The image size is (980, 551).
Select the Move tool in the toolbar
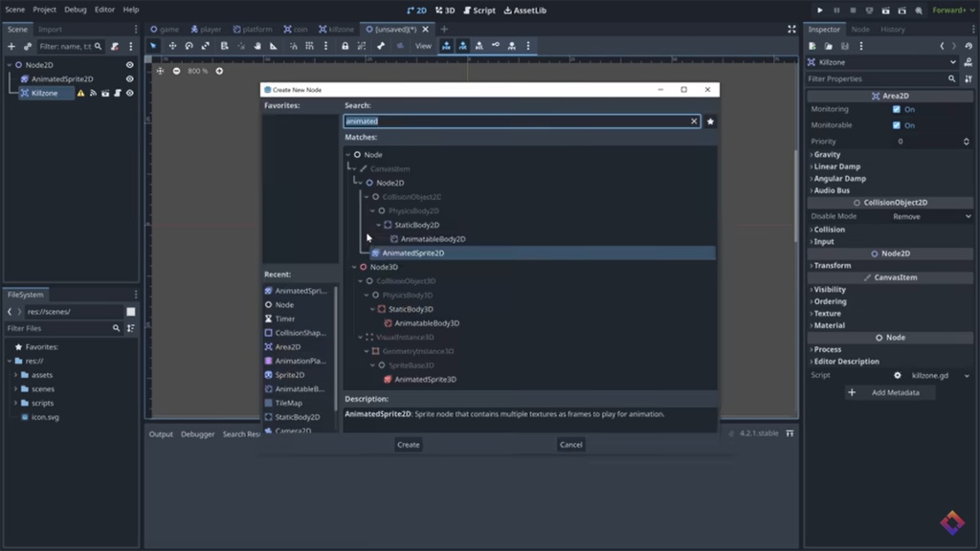click(x=172, y=46)
